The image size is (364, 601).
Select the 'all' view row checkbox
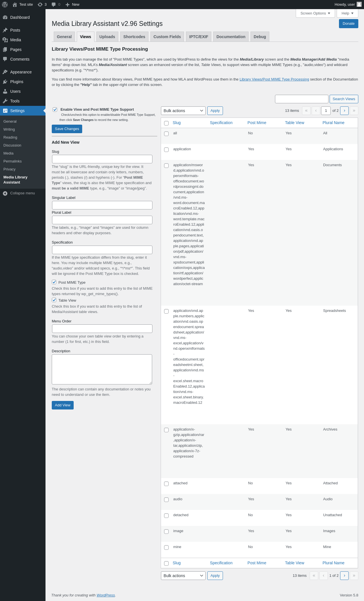click(166, 134)
